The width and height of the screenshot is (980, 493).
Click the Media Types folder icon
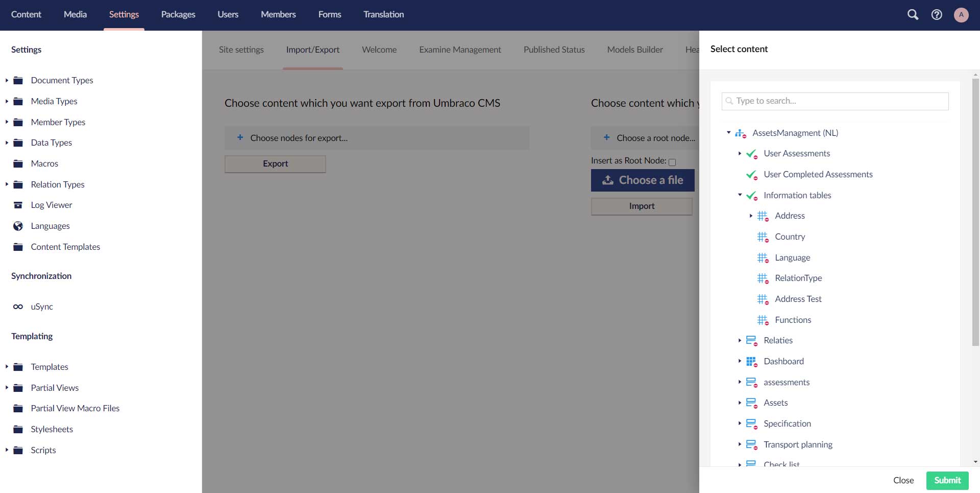[18, 101]
